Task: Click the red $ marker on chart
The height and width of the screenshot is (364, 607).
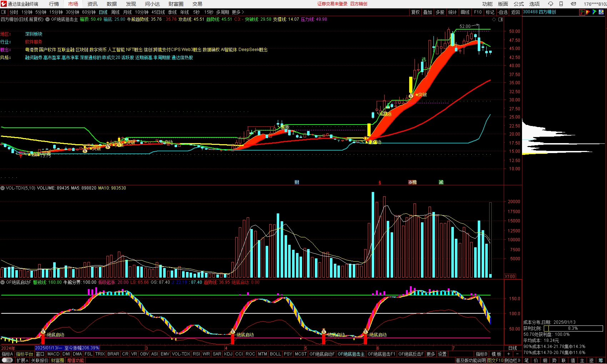Action: [380, 182]
